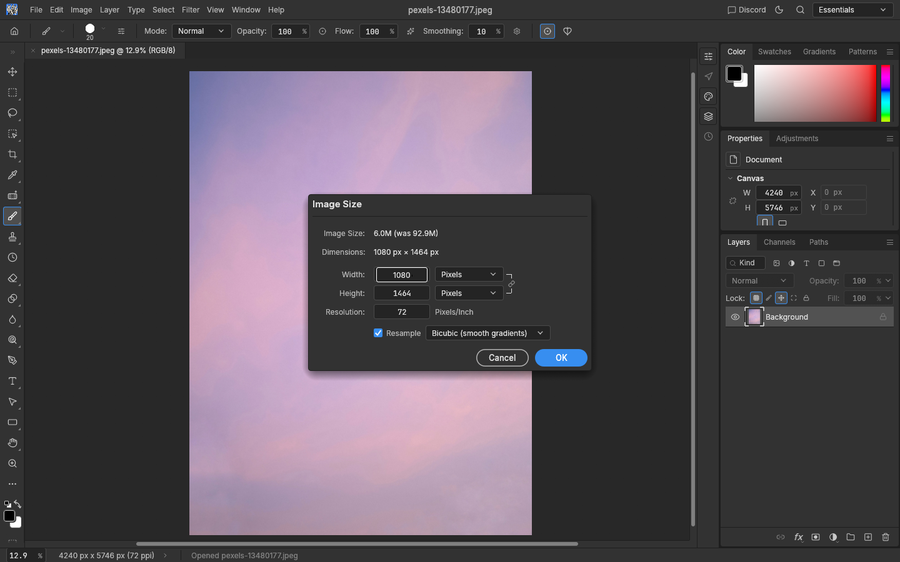Image resolution: width=900 pixels, height=562 pixels.
Task: Open the brush Mode Normal dropdown
Action: pos(201,31)
